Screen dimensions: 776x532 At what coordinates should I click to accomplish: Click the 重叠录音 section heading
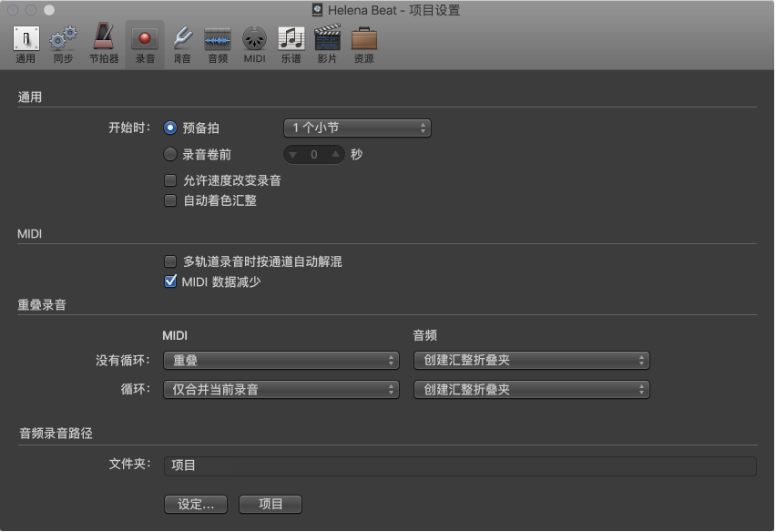click(x=42, y=305)
